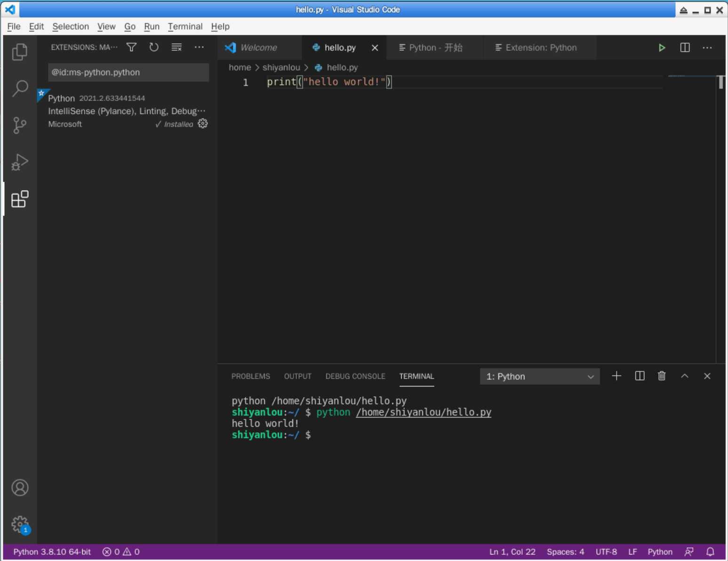The width and height of the screenshot is (728, 561).
Task: Open extensions view more actions menu
Action: tap(199, 47)
